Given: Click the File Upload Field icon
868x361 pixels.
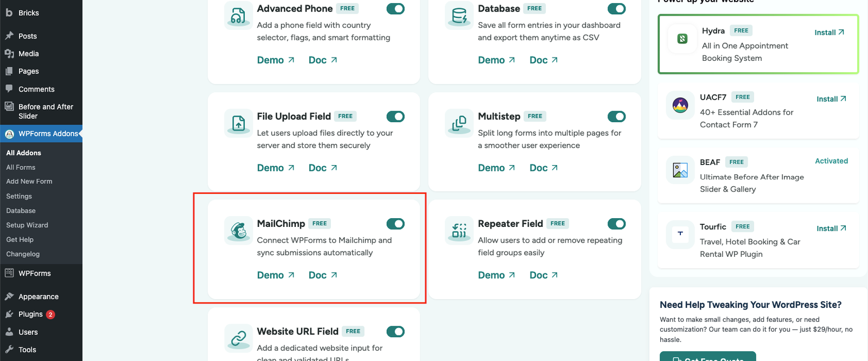Looking at the screenshot, I should pos(238,123).
